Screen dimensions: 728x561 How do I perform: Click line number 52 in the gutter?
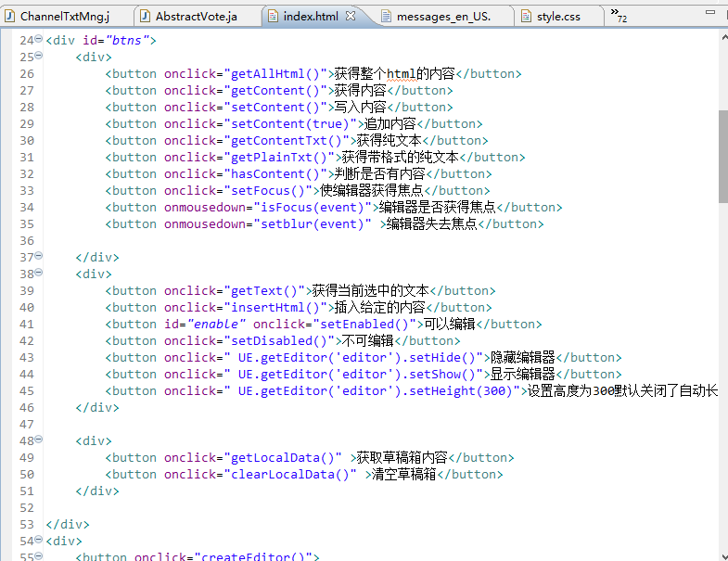(27, 508)
